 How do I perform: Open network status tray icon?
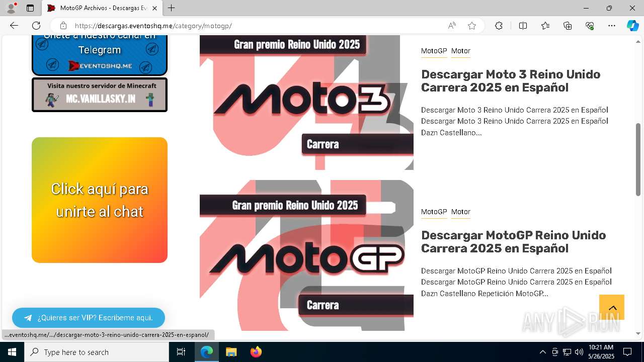[567, 352]
